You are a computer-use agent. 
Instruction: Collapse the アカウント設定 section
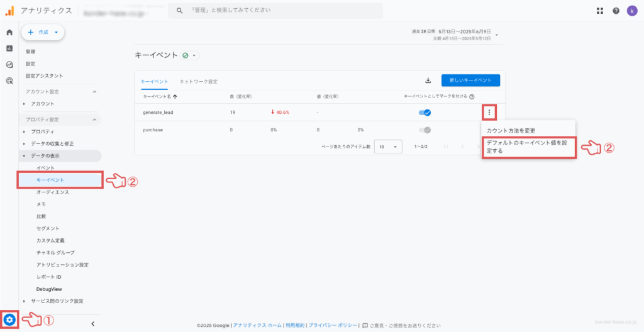94,92
